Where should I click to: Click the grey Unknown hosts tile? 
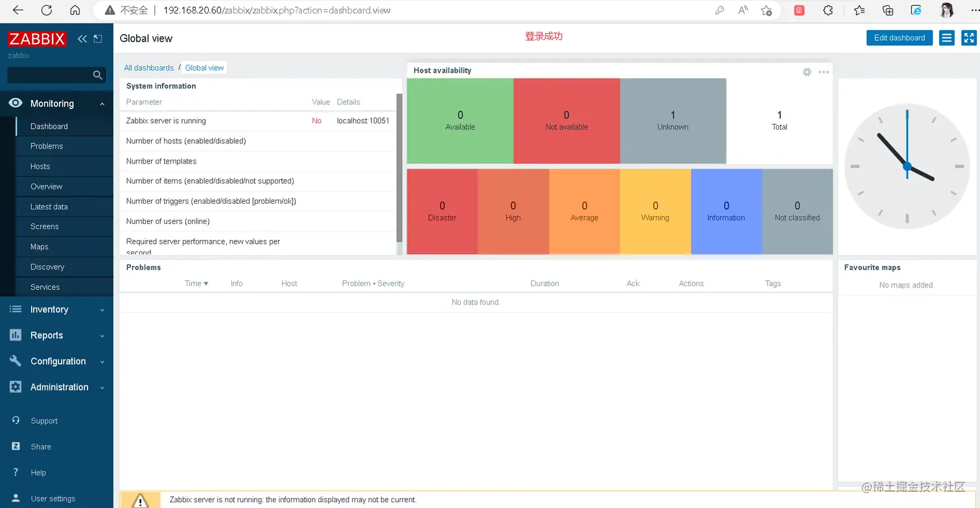click(673, 121)
